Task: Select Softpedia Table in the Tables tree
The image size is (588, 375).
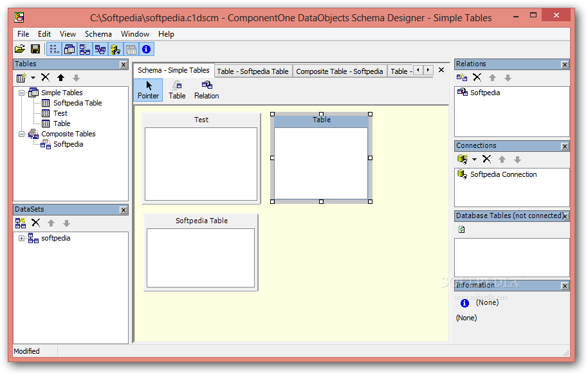Action: pyautogui.click(x=77, y=103)
